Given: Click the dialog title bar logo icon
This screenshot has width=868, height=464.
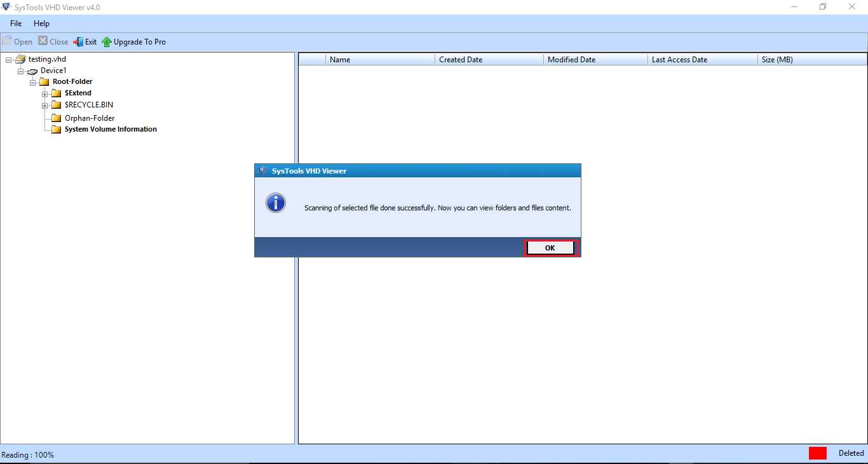Looking at the screenshot, I should (262, 170).
